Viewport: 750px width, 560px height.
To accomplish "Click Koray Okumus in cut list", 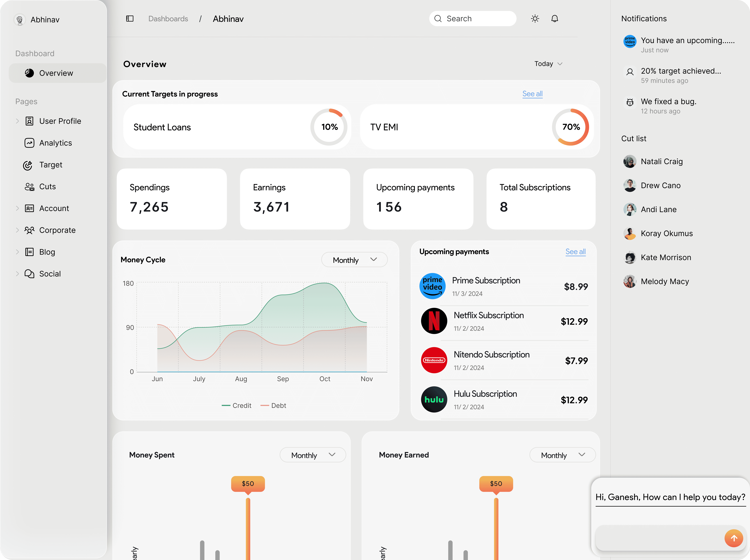I will point(658,234).
